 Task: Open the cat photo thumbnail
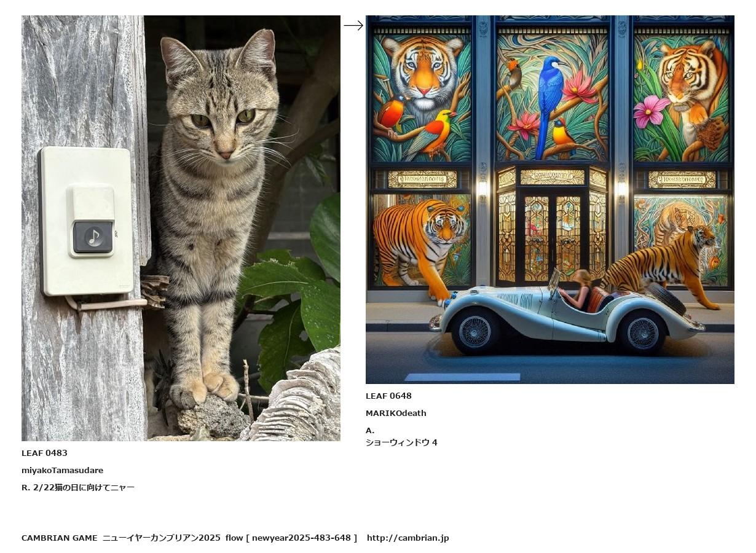181,228
